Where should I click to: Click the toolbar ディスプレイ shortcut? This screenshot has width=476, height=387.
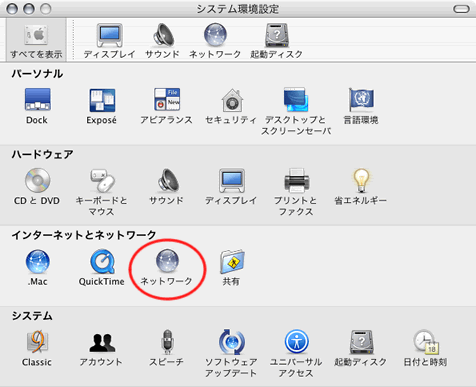(109, 41)
